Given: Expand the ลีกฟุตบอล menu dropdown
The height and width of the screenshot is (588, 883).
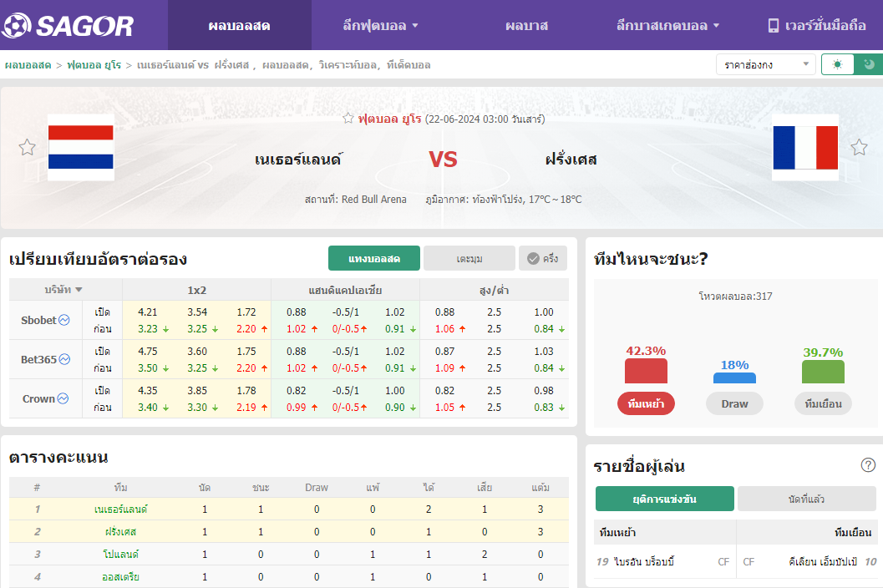Looking at the screenshot, I should coord(380,25).
